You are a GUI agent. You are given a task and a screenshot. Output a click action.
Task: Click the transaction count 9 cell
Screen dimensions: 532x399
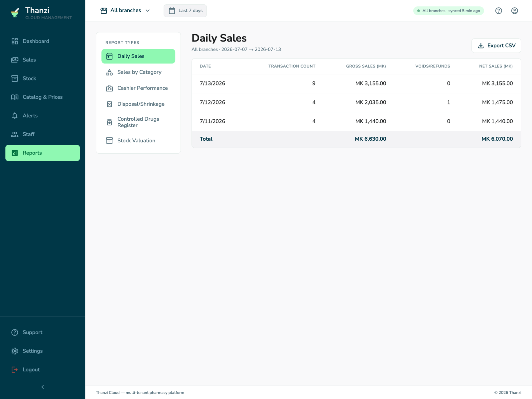point(314,83)
